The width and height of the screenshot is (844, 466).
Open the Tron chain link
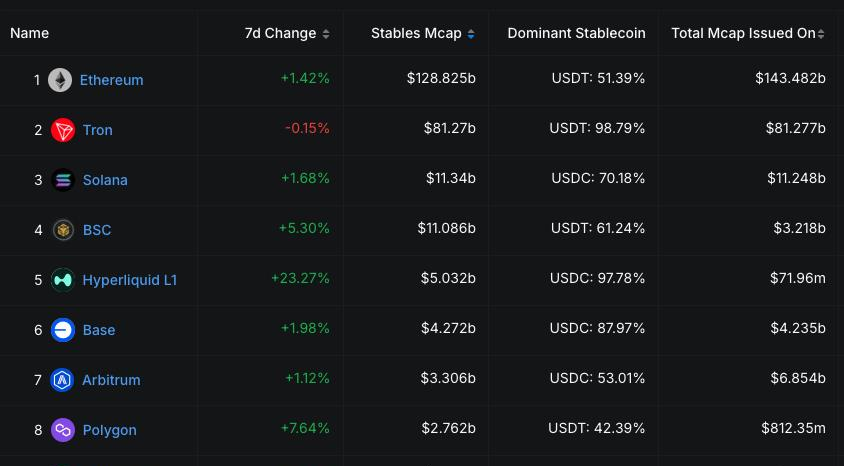click(x=98, y=130)
